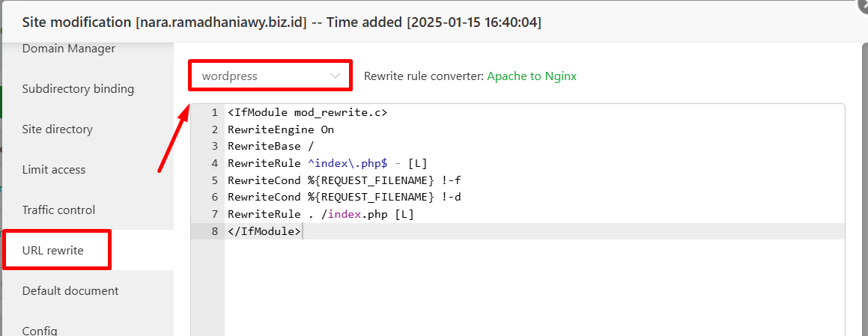Click line number 4 in editor gutter
This screenshot has width=868, height=336.
click(x=215, y=163)
